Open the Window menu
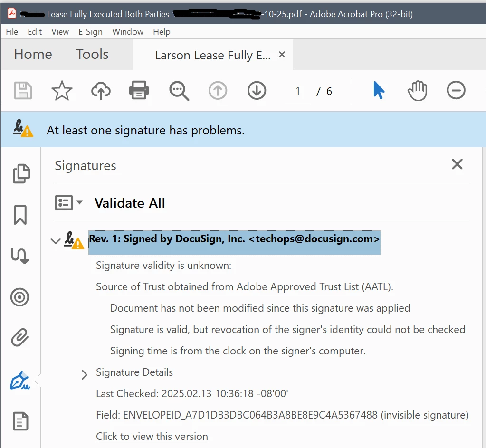 (x=128, y=32)
